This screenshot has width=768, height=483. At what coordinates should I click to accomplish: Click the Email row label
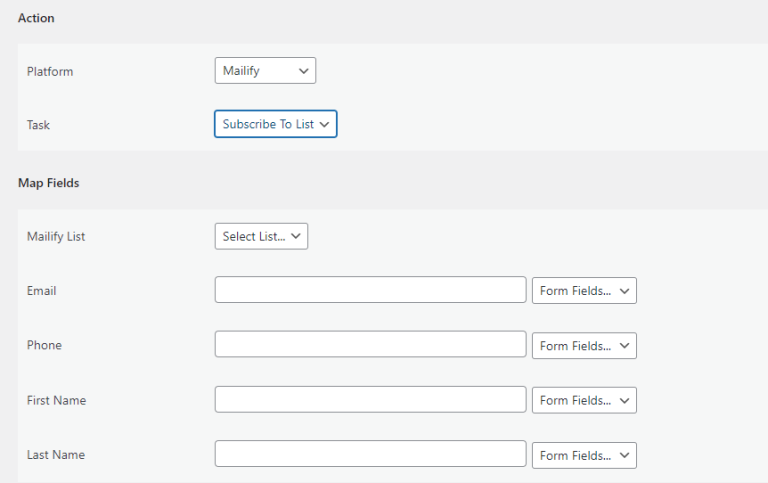pyautogui.click(x=42, y=290)
